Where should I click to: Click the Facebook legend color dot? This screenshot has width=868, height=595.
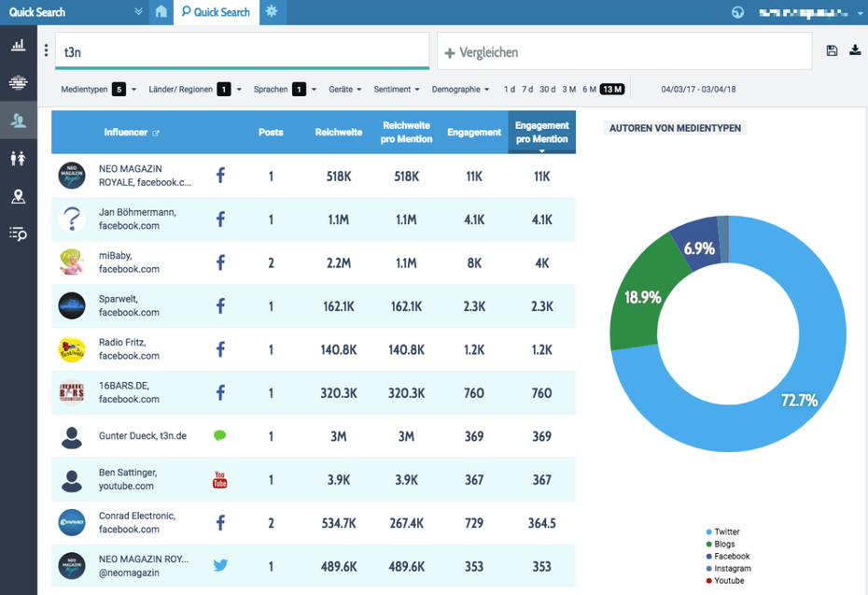click(x=708, y=556)
